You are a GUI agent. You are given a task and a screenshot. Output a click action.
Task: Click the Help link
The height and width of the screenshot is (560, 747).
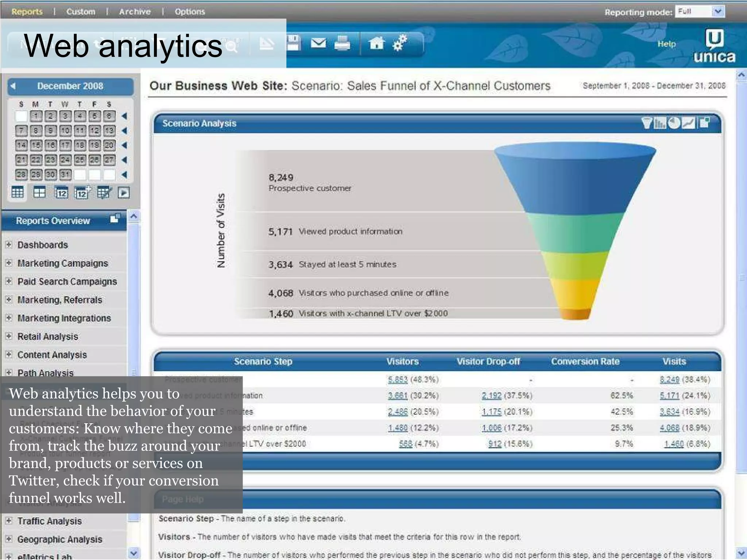tap(666, 44)
